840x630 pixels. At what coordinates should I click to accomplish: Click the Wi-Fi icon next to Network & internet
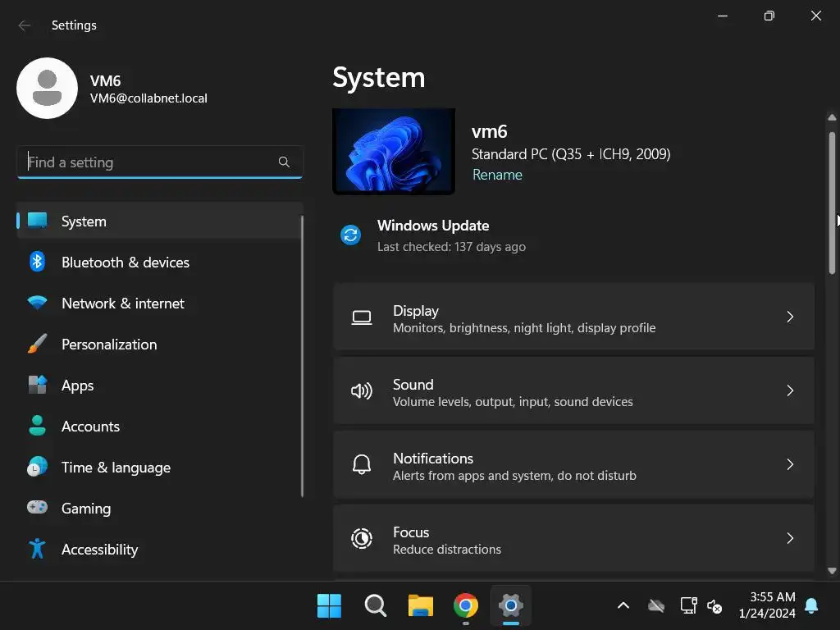point(37,303)
